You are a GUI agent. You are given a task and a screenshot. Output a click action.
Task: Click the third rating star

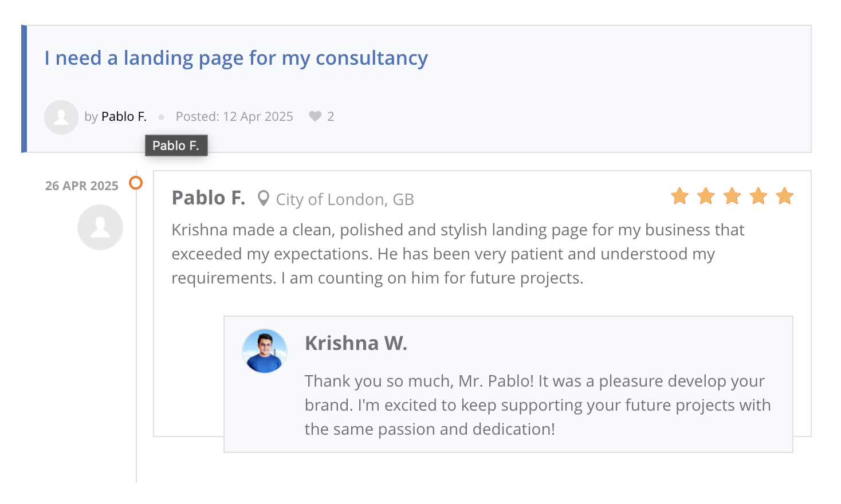coord(732,196)
